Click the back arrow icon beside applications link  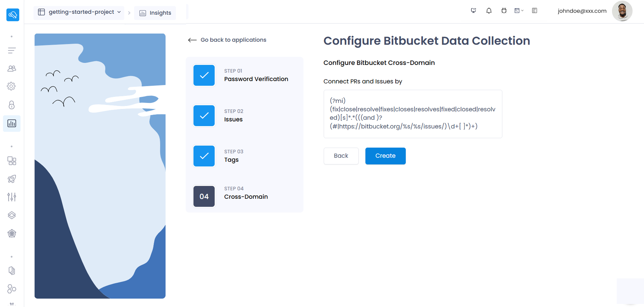192,40
